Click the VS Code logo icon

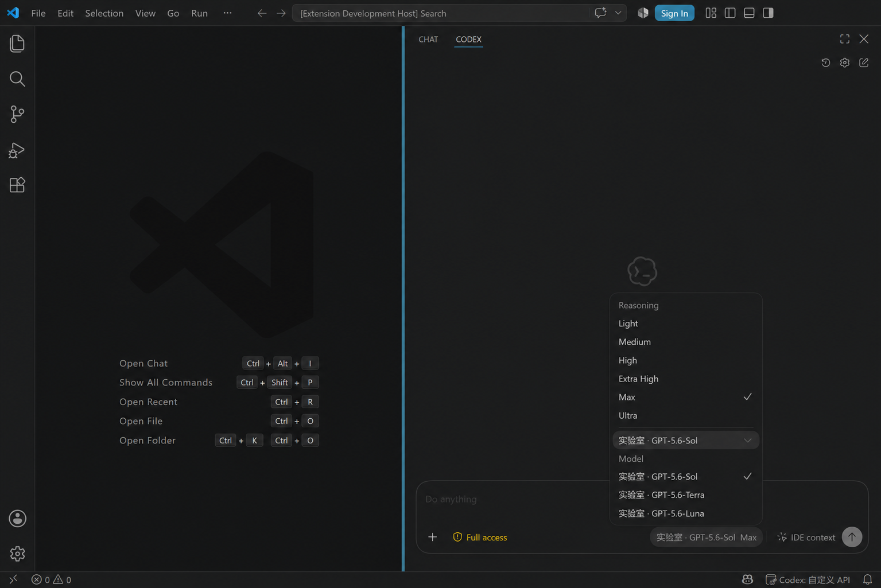(13, 13)
